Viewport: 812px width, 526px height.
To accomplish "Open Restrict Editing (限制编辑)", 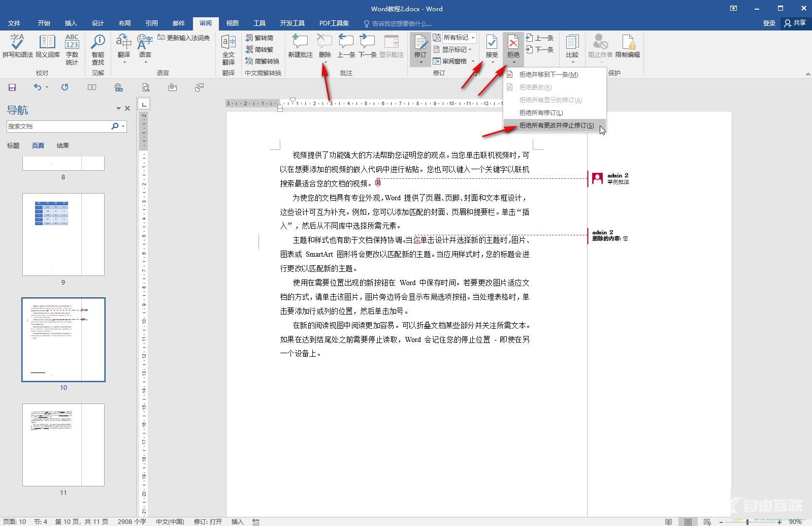I will (628, 46).
